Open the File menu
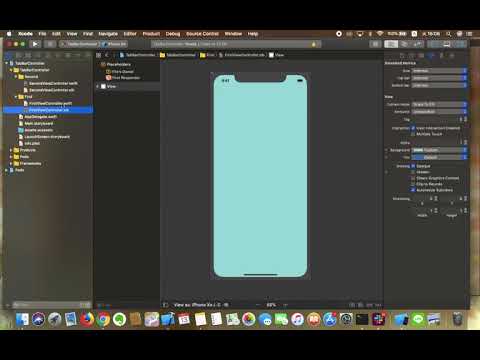The height and width of the screenshot is (360, 480). click(x=42, y=34)
